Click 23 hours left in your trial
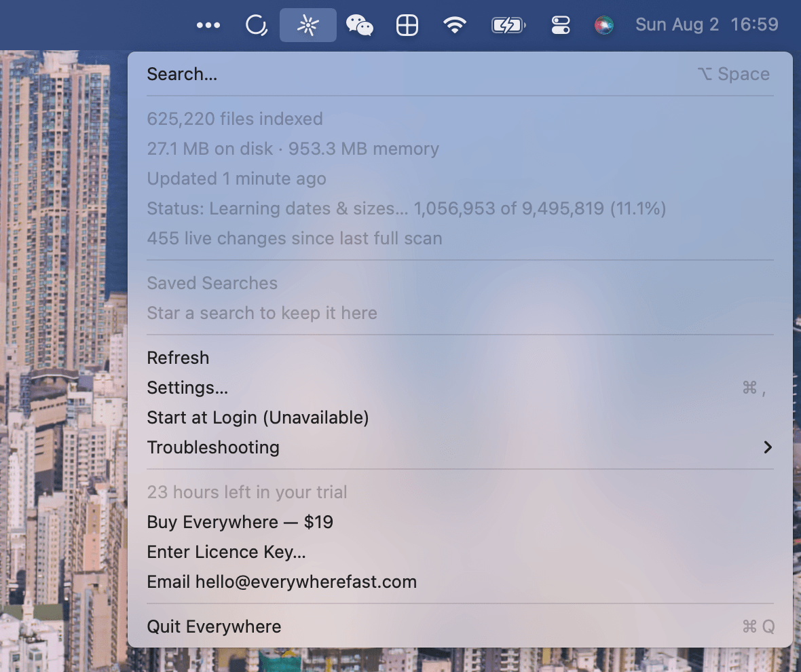The image size is (801, 672). coord(246,492)
